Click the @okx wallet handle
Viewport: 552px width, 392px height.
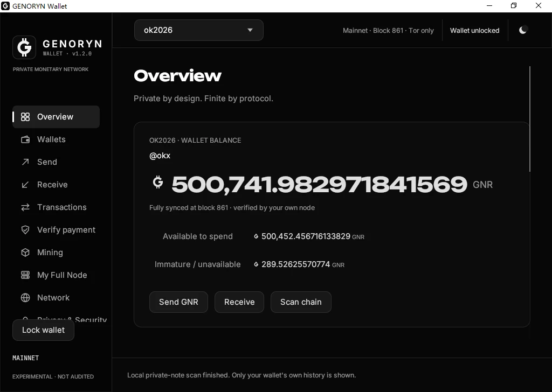pyautogui.click(x=160, y=156)
